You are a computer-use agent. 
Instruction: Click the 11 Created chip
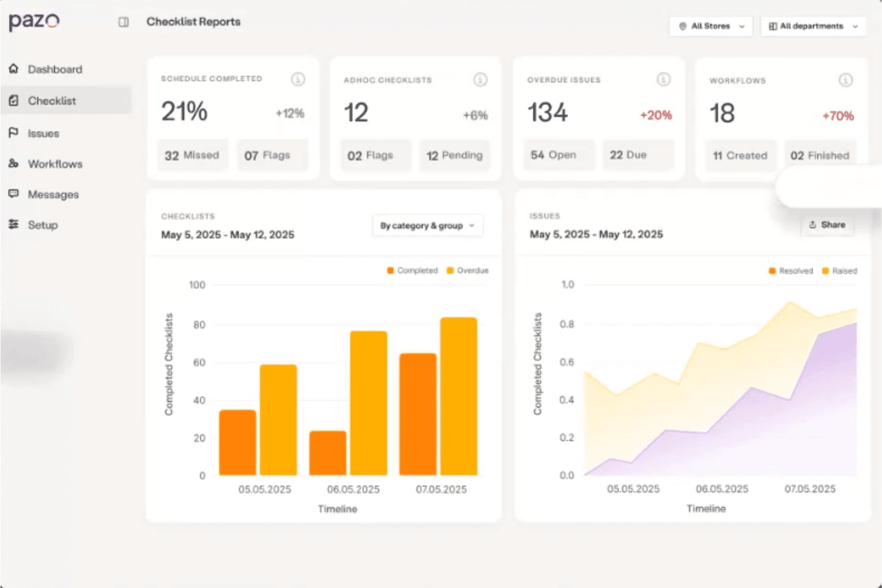[x=741, y=155]
